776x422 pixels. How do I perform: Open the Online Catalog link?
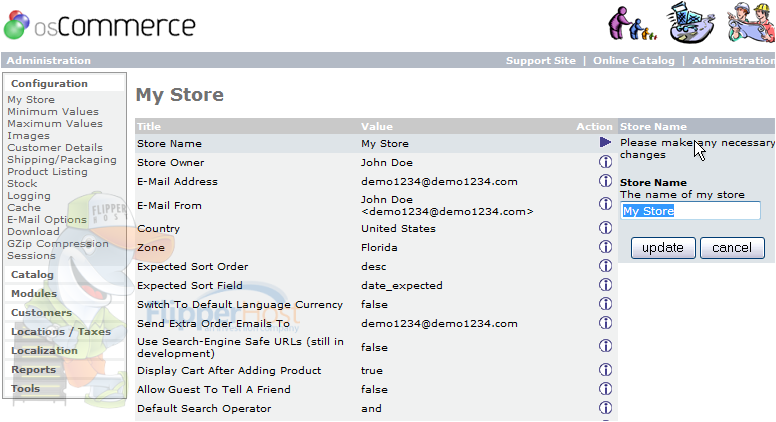tap(633, 60)
